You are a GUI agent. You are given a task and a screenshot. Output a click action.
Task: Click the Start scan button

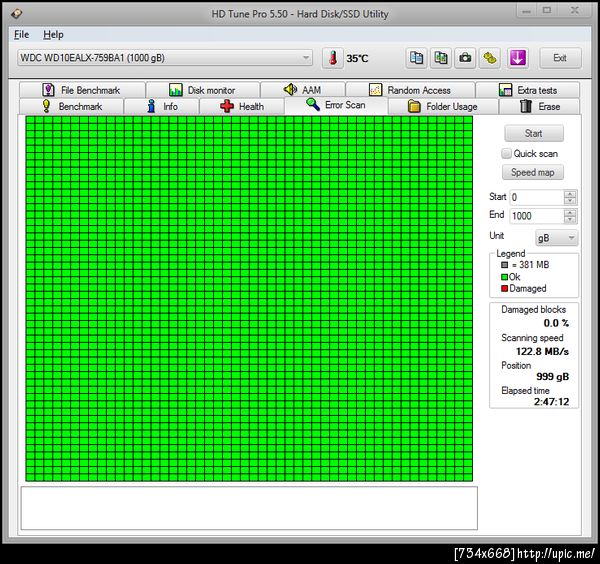534,133
